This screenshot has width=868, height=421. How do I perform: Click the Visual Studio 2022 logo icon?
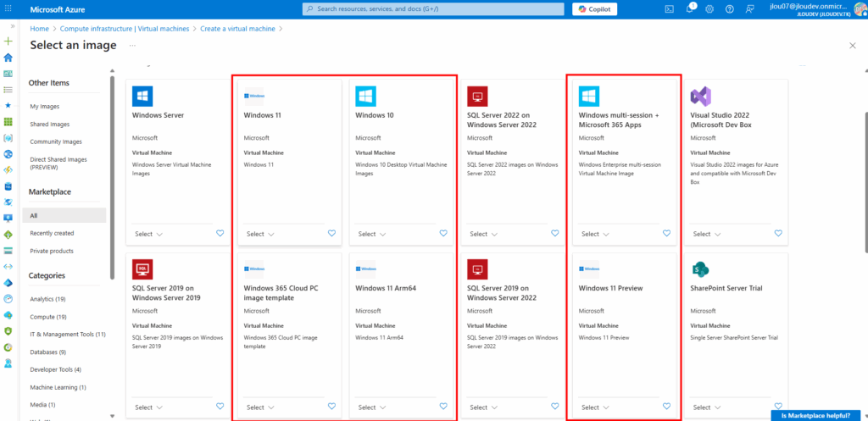click(701, 96)
